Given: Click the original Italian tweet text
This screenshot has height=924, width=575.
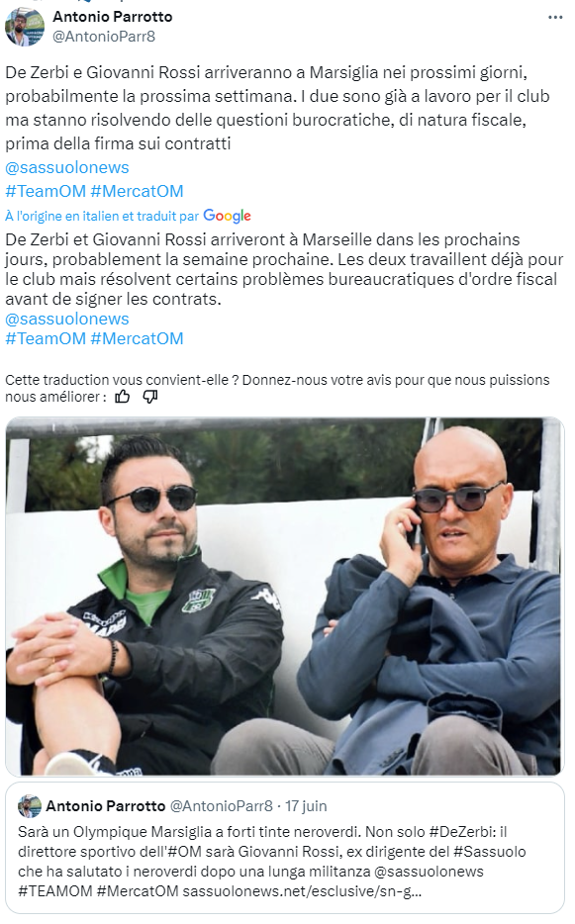Looking at the screenshot, I should pos(277,108).
